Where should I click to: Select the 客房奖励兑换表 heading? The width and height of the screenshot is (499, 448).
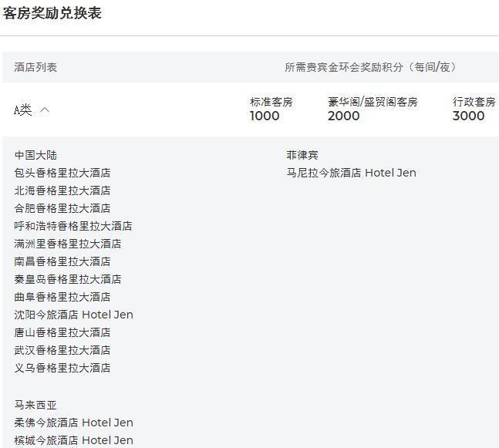tap(52, 13)
